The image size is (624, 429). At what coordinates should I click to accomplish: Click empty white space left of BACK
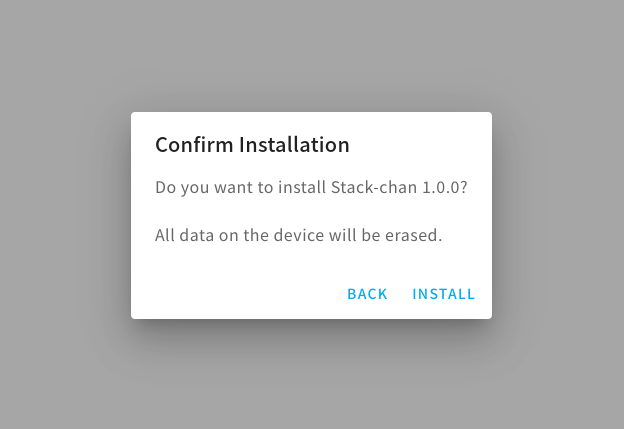pos(239,294)
